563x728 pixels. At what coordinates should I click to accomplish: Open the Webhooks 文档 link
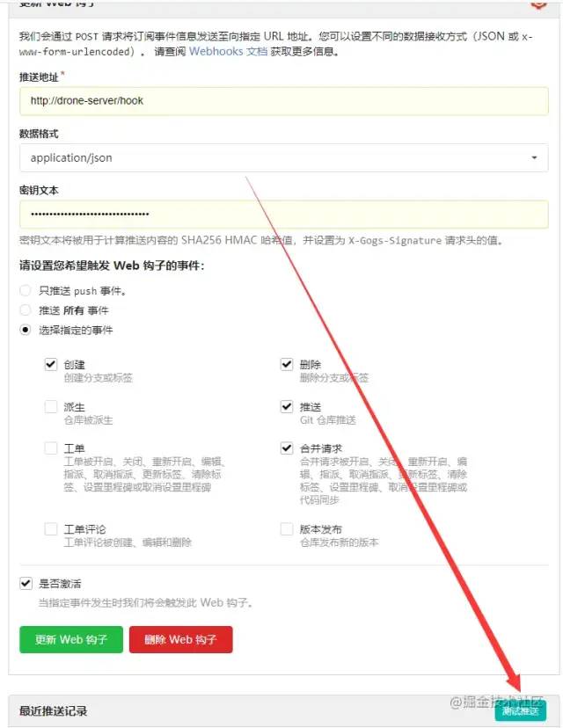[228, 51]
